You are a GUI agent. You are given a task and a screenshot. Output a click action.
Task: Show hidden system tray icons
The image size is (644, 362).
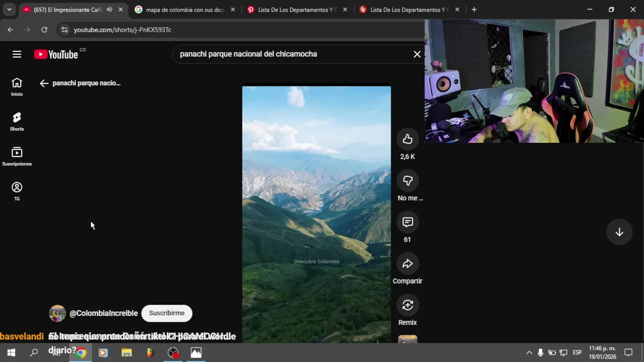click(529, 352)
